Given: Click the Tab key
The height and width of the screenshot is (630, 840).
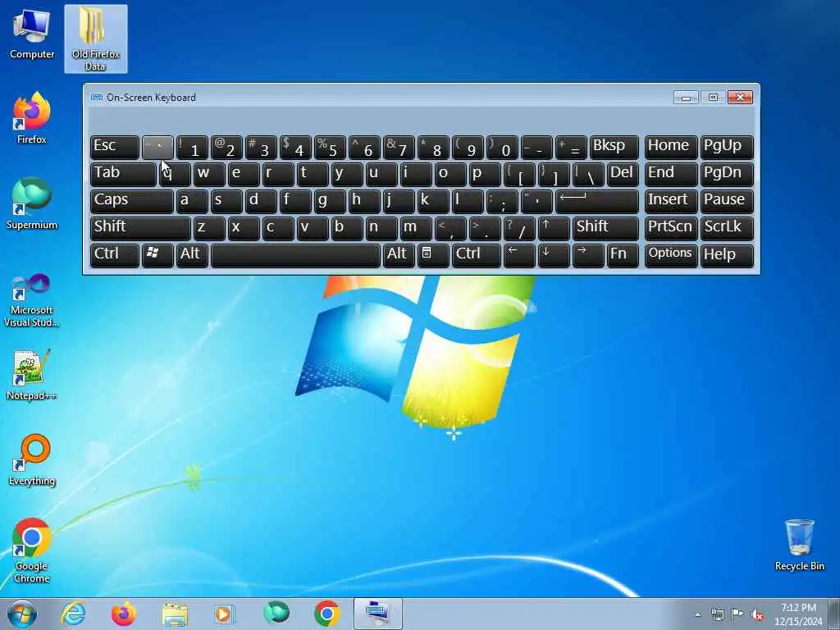Looking at the screenshot, I should coord(123,175).
